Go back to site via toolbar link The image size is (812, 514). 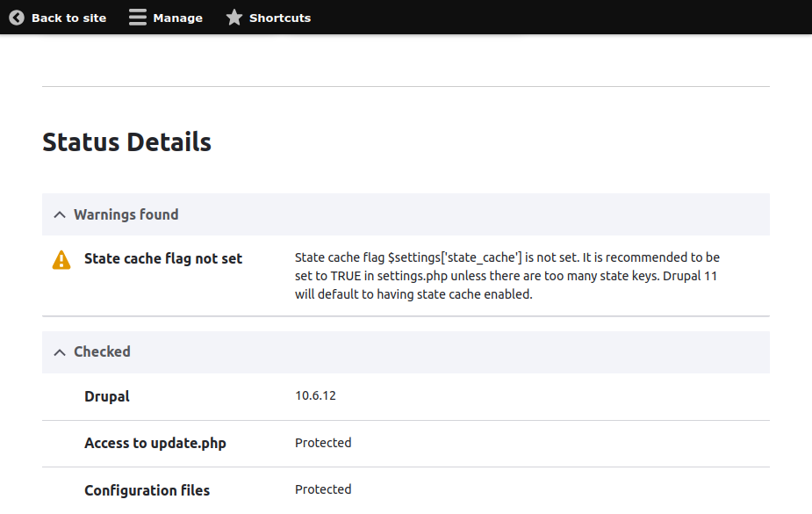[x=57, y=18]
